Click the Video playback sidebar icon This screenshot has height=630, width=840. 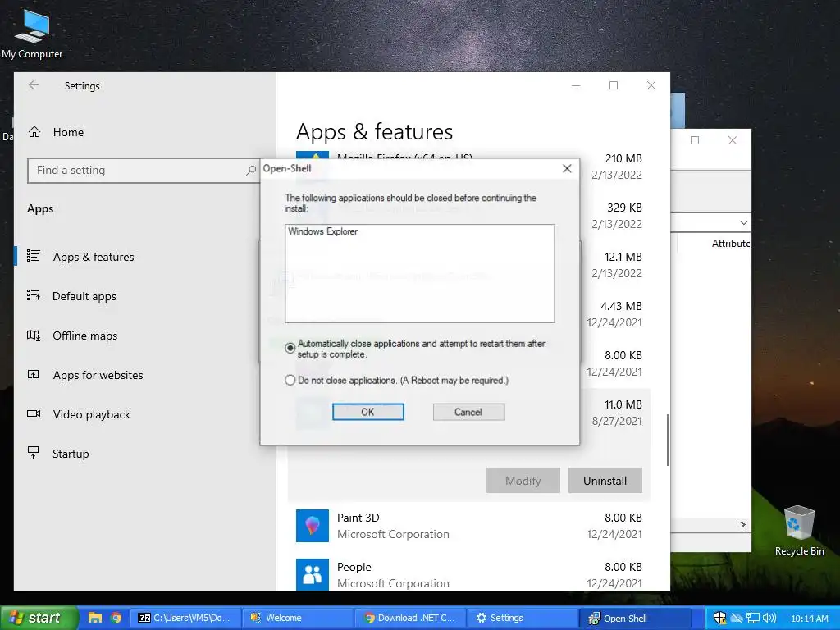click(x=33, y=413)
